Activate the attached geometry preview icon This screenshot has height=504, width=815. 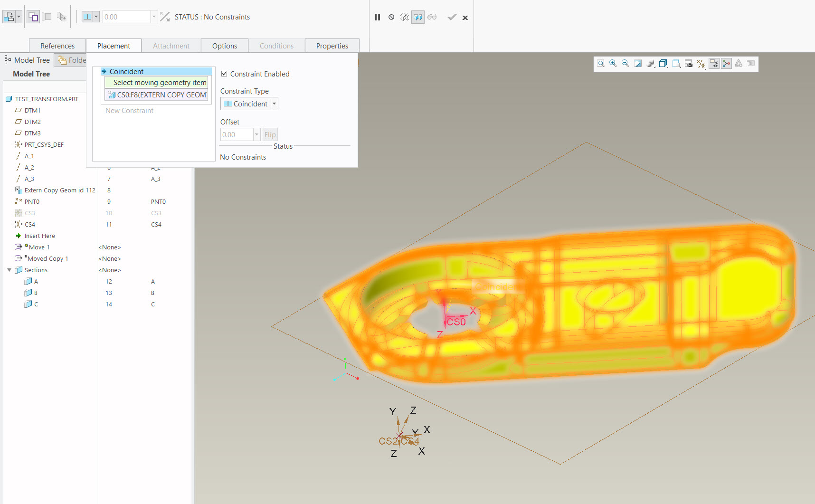404,17
